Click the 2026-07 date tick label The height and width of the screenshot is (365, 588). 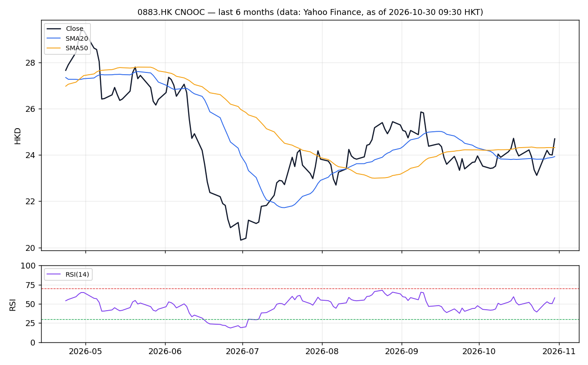click(x=242, y=352)
